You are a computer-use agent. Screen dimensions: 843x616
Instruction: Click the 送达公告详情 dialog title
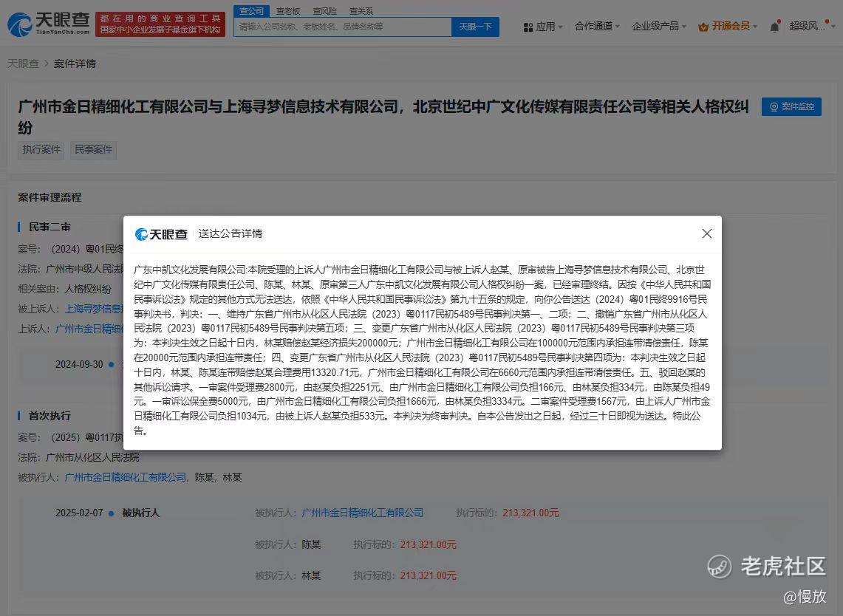click(231, 234)
